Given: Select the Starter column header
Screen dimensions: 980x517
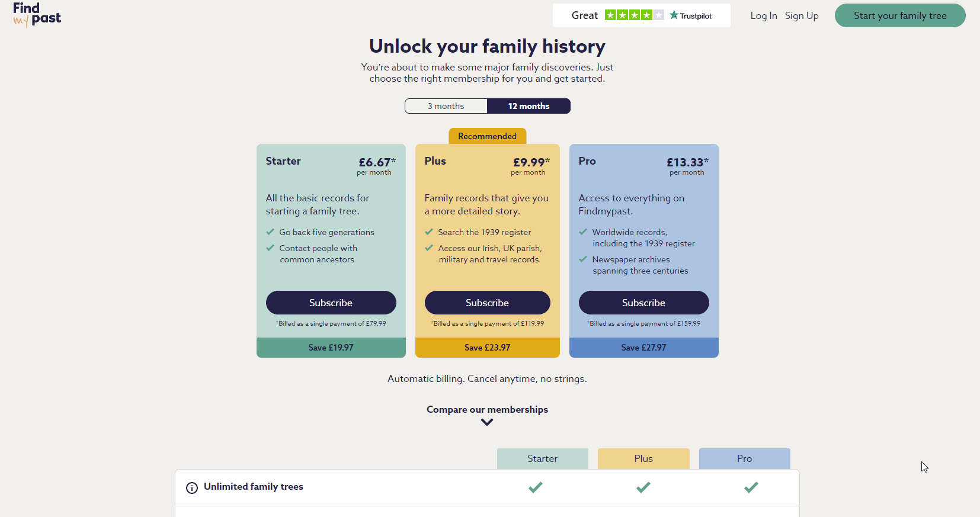Looking at the screenshot, I should (542, 458).
